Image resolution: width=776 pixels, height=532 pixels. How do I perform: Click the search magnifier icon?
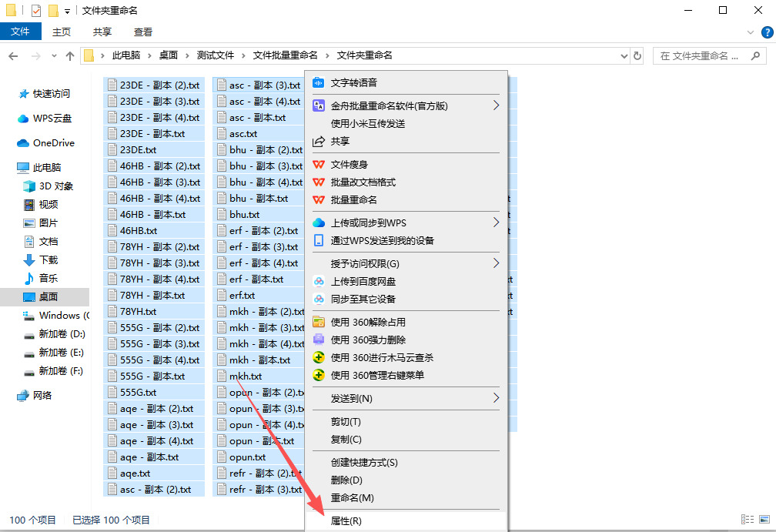pos(755,56)
